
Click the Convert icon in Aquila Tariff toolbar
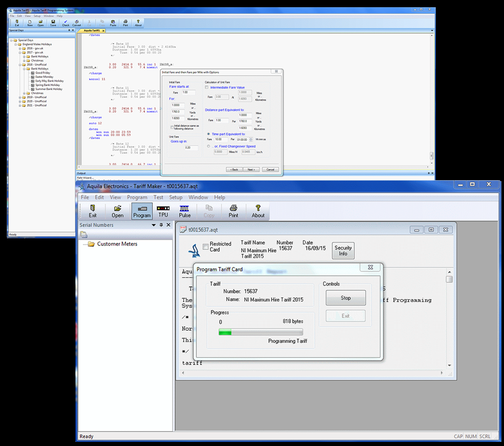76,23
